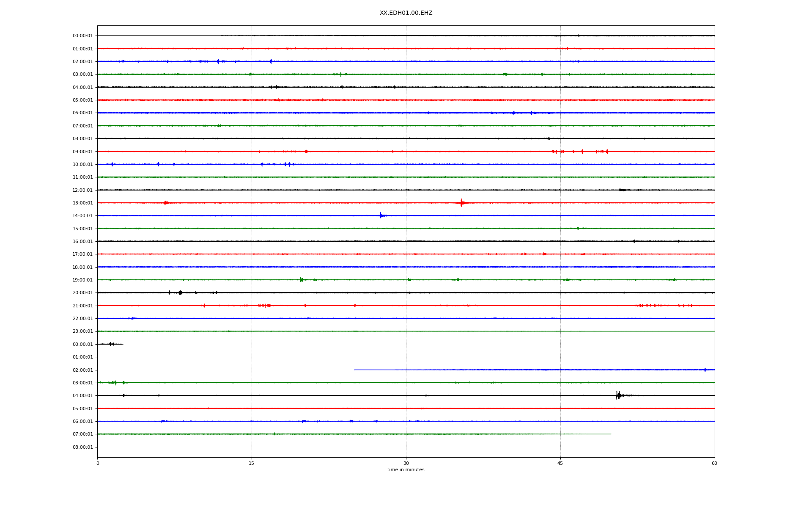
Task: Click the x-axis tick label 15
Action: pyautogui.click(x=252, y=463)
